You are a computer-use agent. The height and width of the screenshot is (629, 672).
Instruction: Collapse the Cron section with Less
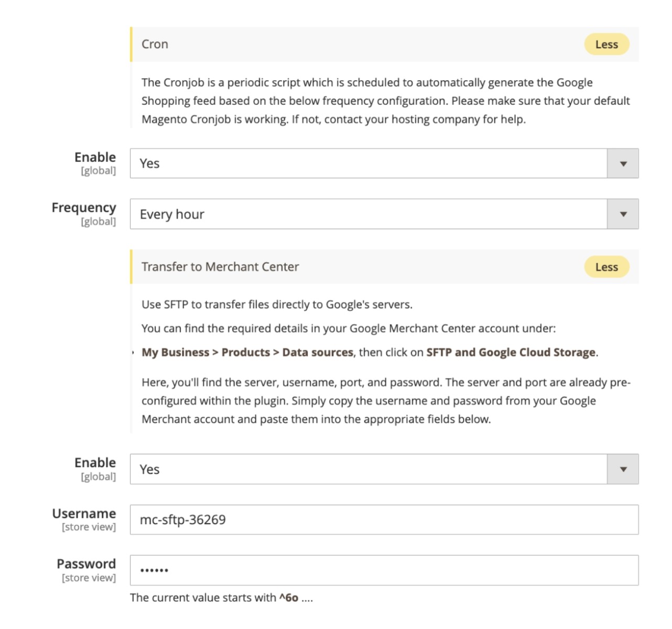[606, 45]
